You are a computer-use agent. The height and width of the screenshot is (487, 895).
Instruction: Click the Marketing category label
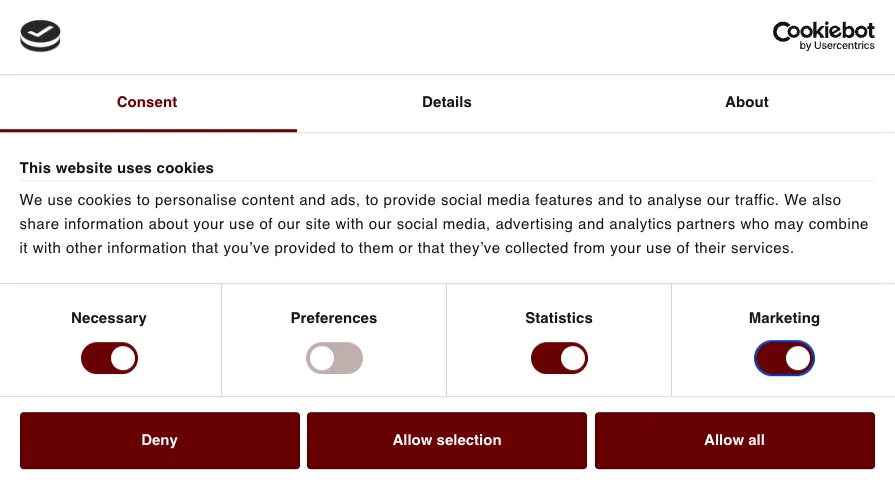784,318
